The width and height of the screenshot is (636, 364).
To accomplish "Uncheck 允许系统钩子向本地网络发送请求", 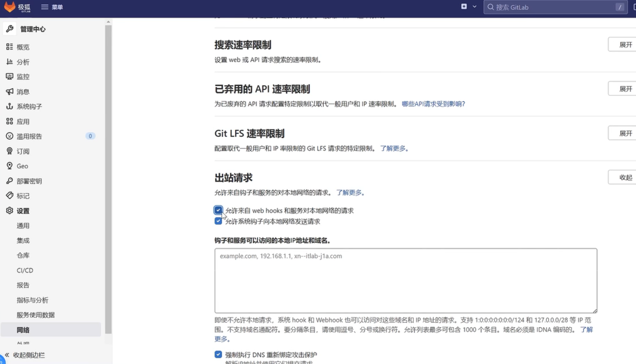I will [x=218, y=221].
